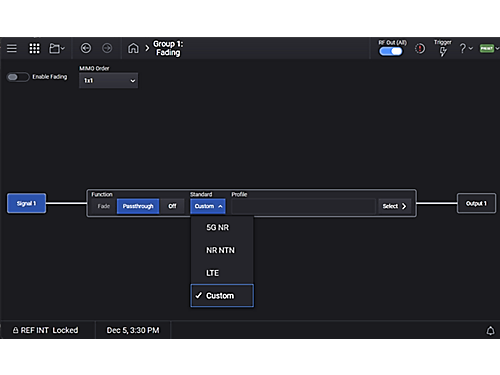Viewport: 500px width, 375px height.
Task: Click the Select profile button
Action: tap(394, 206)
